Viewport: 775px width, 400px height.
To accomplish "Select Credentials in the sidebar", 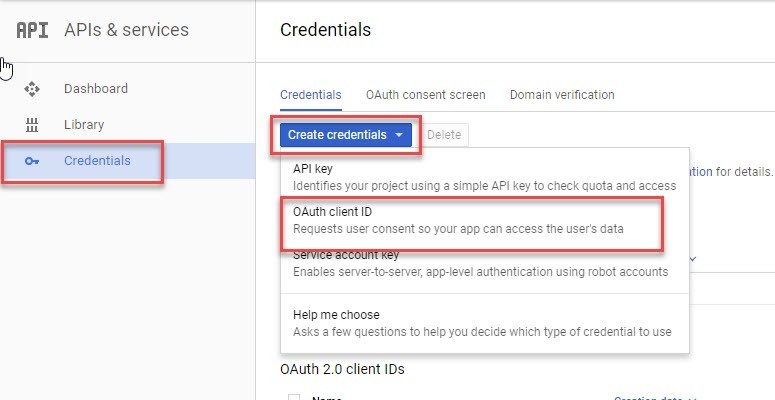I will (x=97, y=161).
